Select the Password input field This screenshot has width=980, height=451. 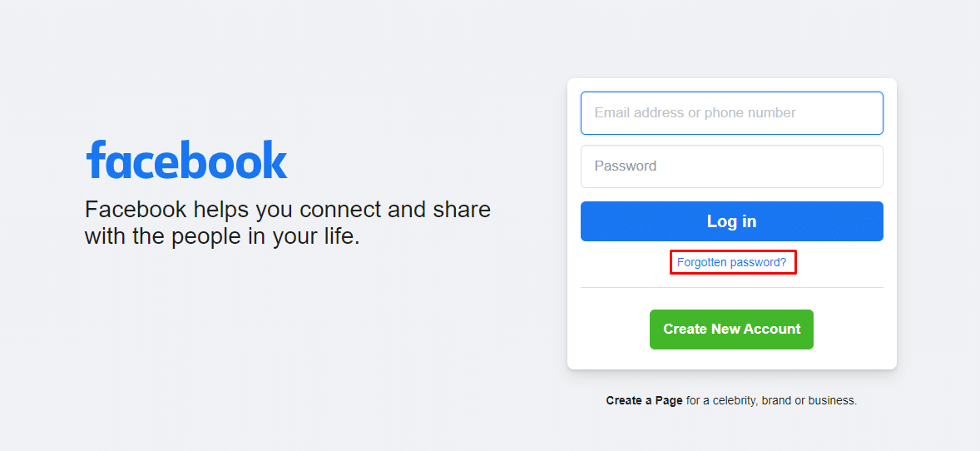point(732,166)
